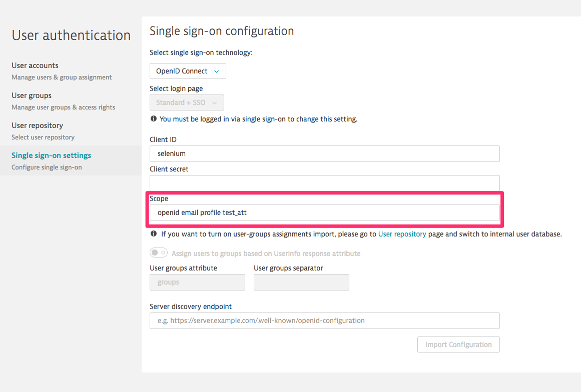Click 'Configure single sign-on' subtitle

tap(47, 167)
